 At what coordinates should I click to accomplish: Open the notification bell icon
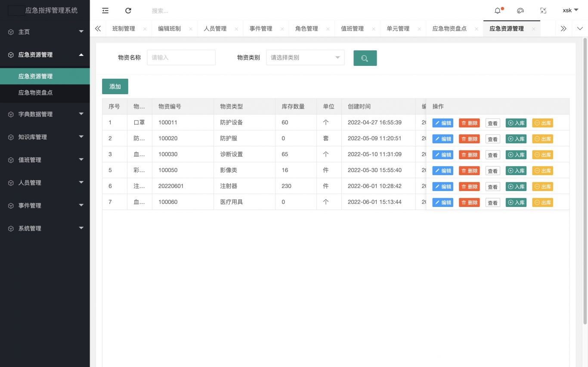(x=498, y=11)
